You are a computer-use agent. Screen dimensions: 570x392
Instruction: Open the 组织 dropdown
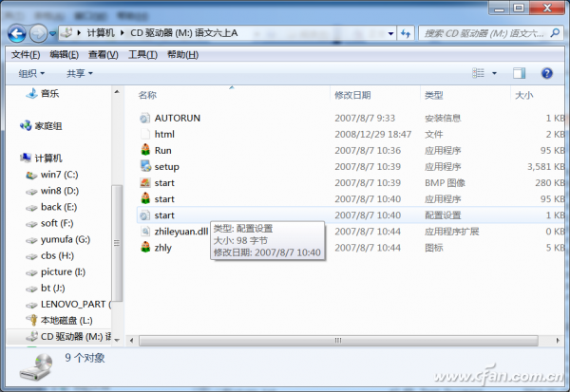coord(31,74)
